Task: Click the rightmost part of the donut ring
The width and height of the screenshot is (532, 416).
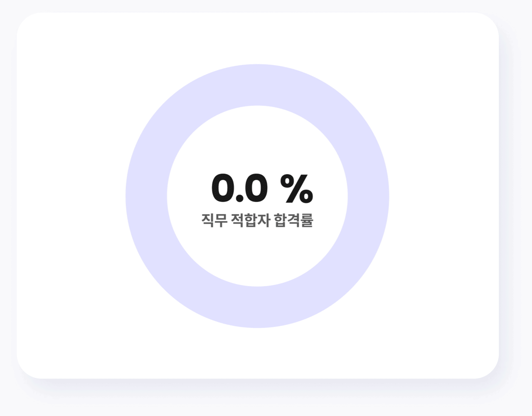Action: pos(369,196)
